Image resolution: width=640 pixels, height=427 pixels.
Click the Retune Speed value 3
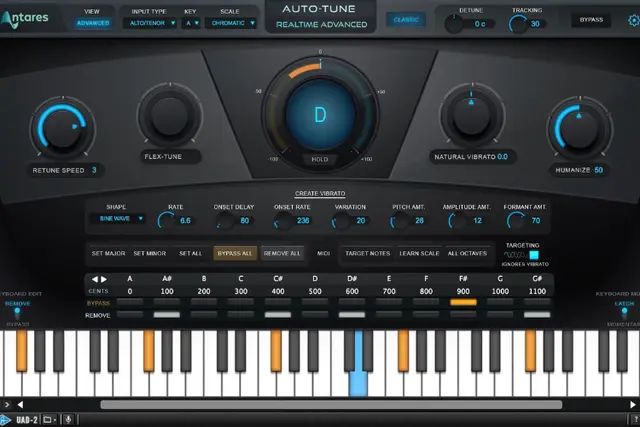tap(94, 170)
